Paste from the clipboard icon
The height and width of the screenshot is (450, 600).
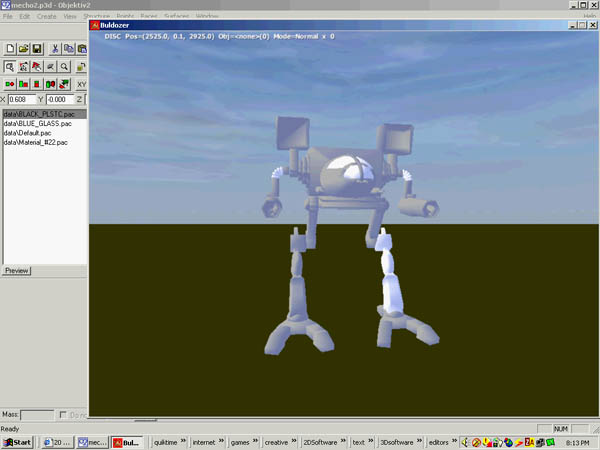click(82, 49)
